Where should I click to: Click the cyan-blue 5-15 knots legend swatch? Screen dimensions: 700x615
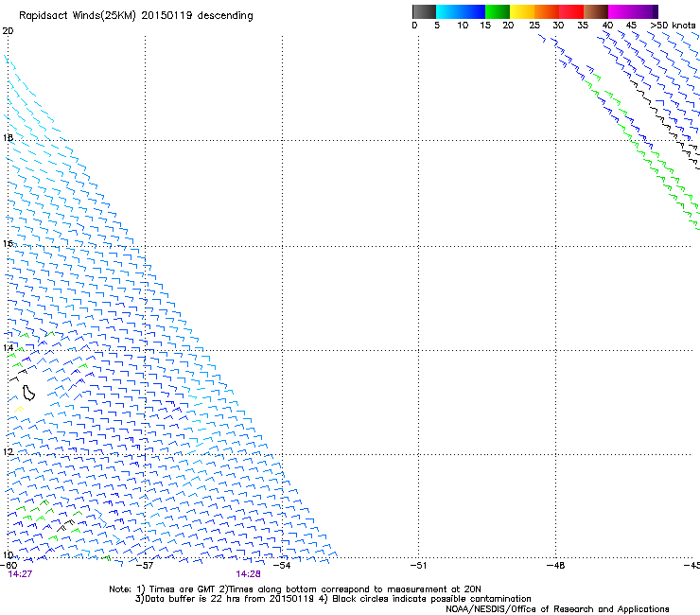[461, 11]
